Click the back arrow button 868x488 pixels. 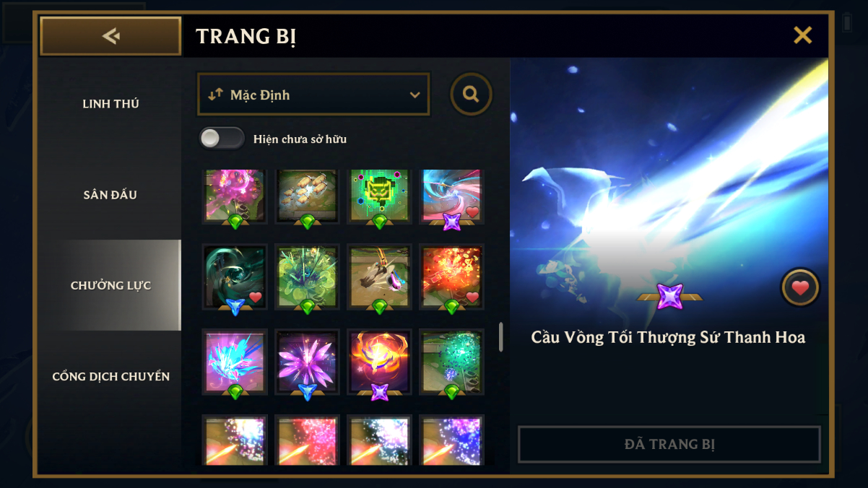[x=110, y=36]
